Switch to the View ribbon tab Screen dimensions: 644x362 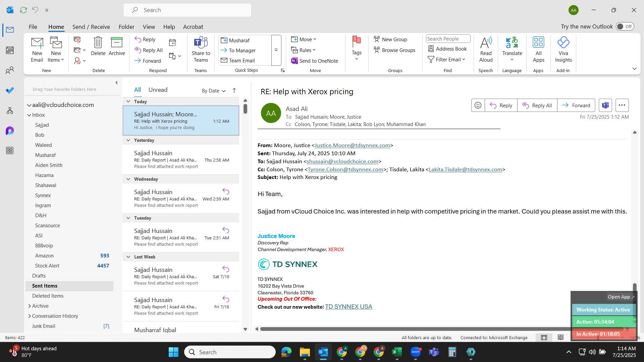point(149,26)
